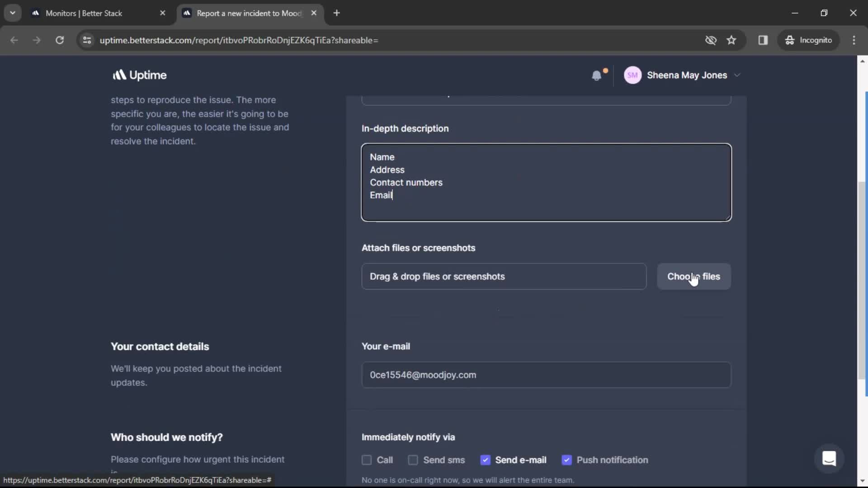868x488 pixels.
Task: Click the user avatar icon for Sheena May Jones
Action: pos(632,75)
